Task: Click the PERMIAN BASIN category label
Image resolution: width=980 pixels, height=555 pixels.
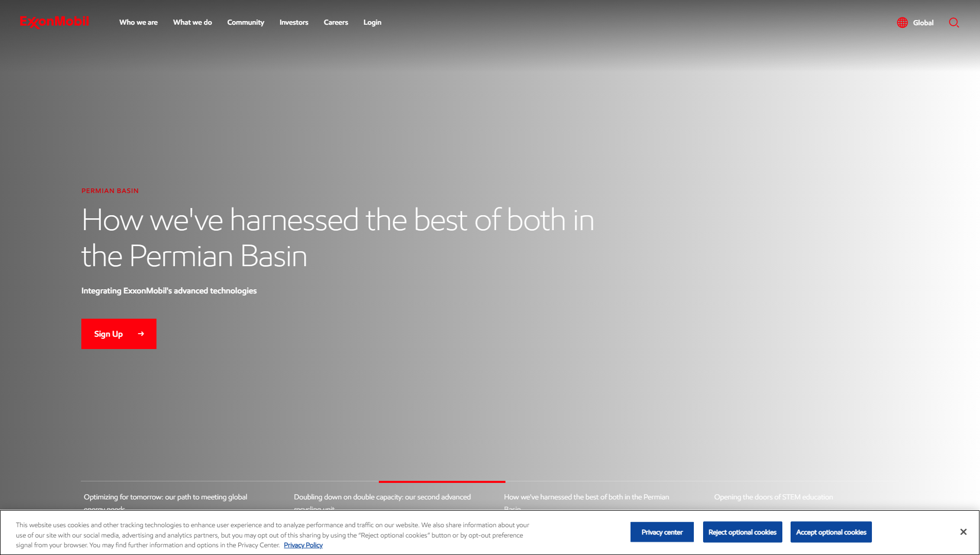Action: click(110, 190)
